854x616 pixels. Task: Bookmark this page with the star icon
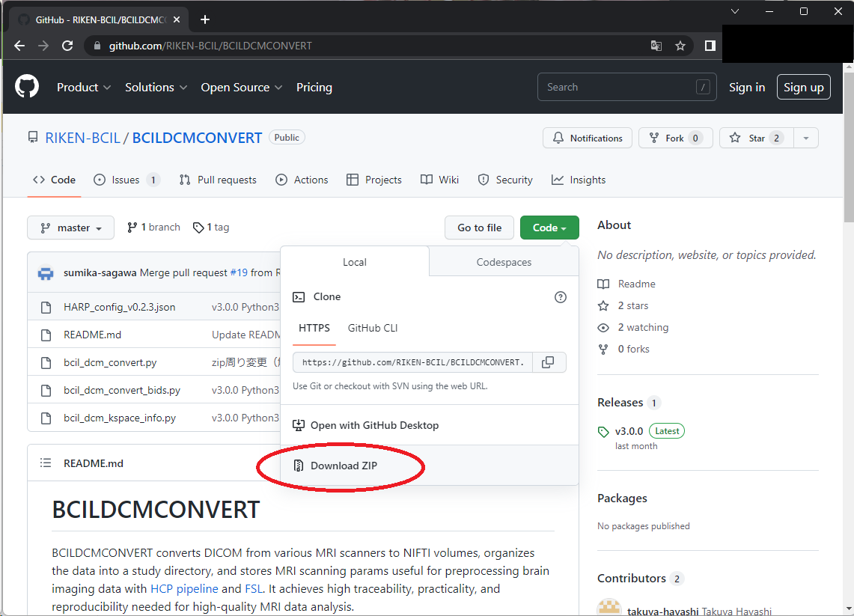[x=680, y=46]
